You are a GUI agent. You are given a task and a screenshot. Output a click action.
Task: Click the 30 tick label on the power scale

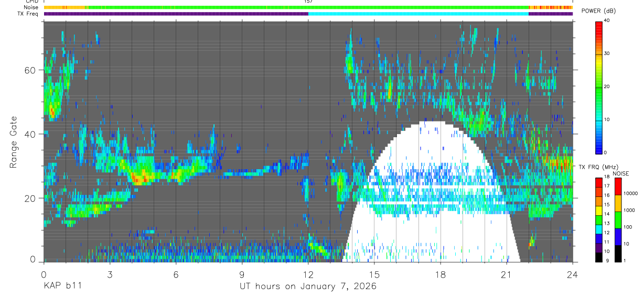tap(608, 53)
